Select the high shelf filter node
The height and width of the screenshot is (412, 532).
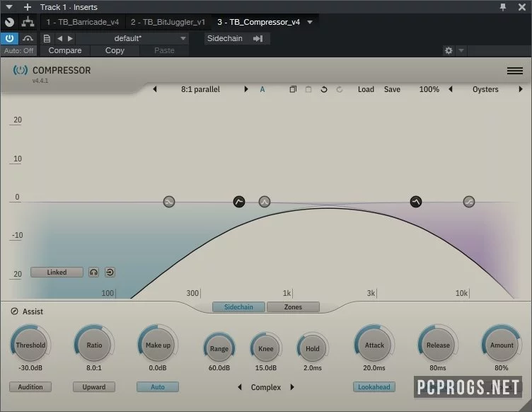pyautogui.click(x=469, y=202)
